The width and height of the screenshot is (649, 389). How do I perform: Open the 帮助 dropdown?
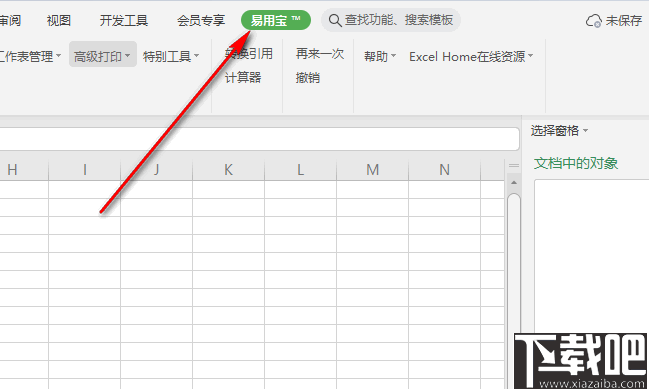click(380, 56)
